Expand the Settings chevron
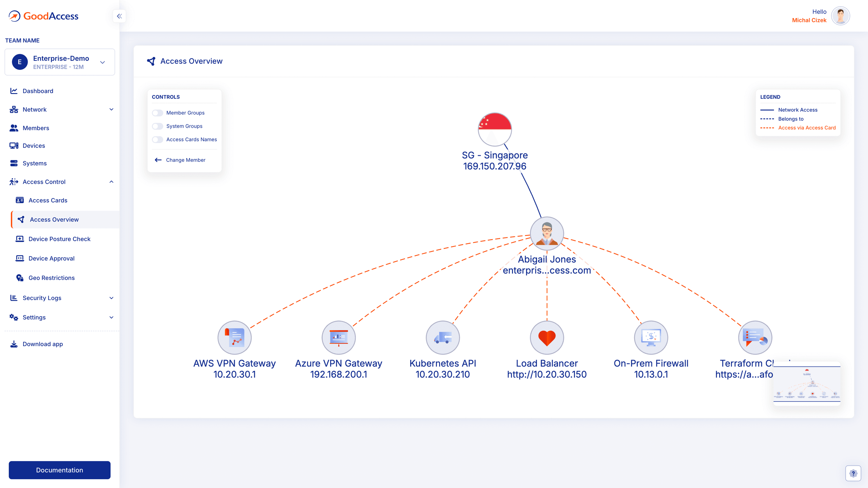The width and height of the screenshot is (868, 488). [x=111, y=317]
